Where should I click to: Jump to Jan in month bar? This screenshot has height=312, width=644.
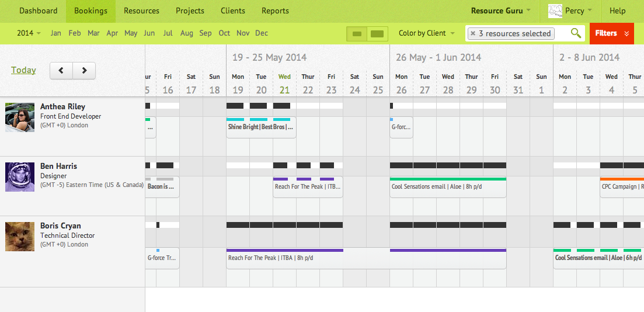click(x=56, y=33)
